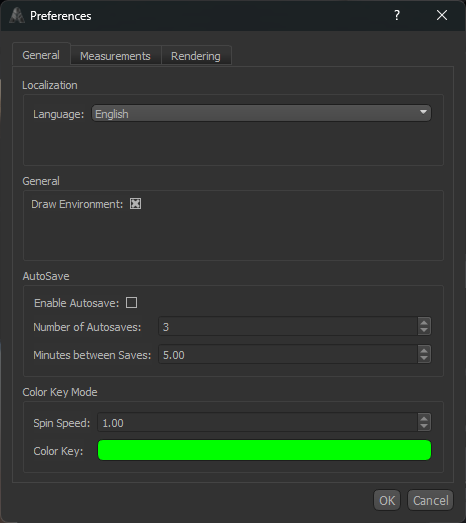466x523 pixels.
Task: Confirm the preferences with OK
Action: (x=387, y=500)
